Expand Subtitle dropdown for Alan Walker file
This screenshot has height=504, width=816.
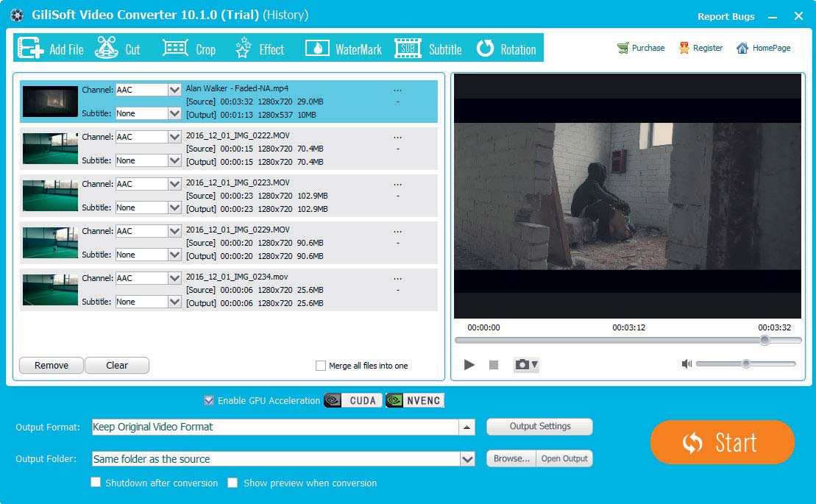(174, 113)
